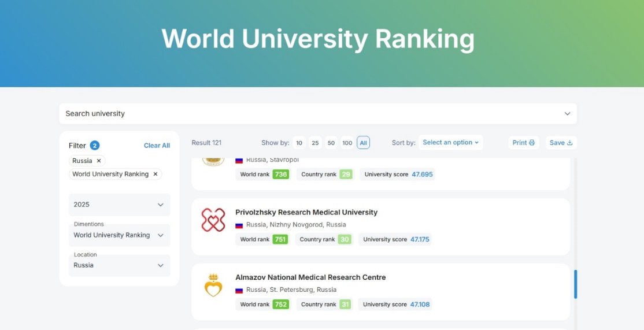Image resolution: width=644 pixels, height=330 pixels.
Task: Open the Dimentions dropdown
Action: pyautogui.click(x=120, y=235)
